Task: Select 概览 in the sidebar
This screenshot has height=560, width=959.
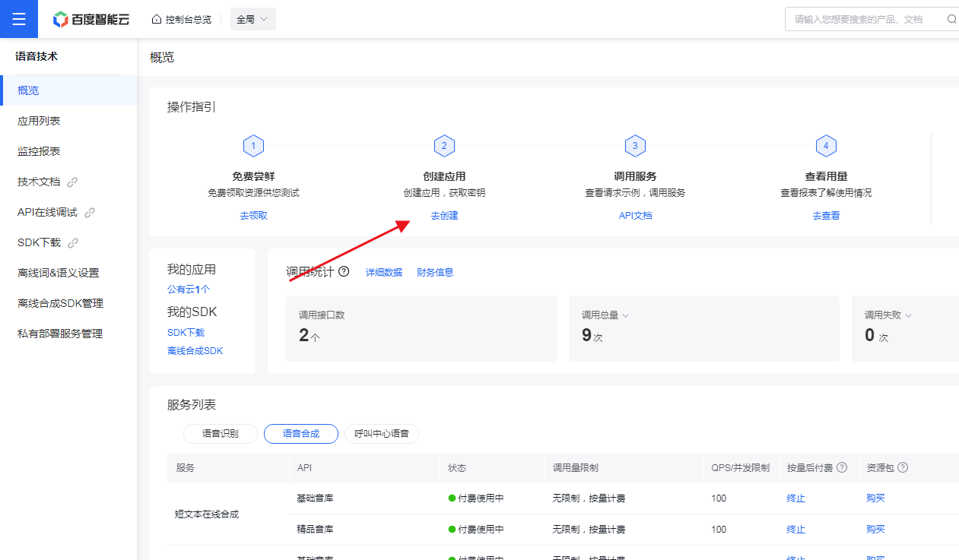Action: coord(68,90)
